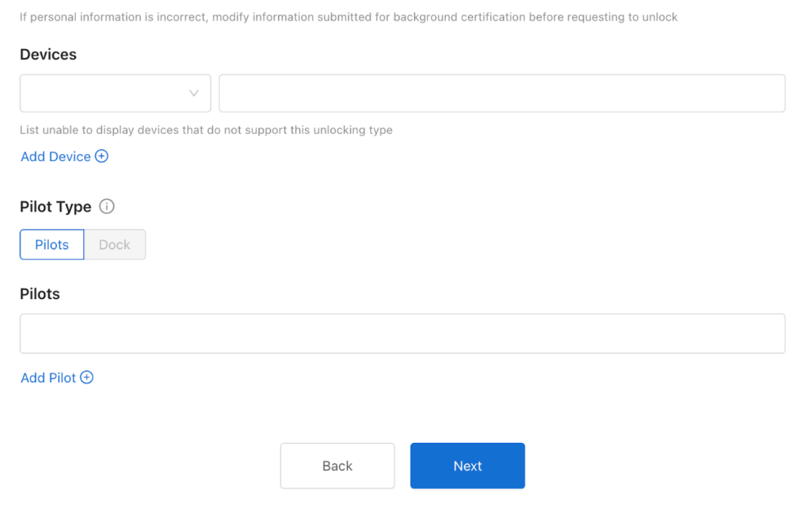Click the personal information notice text
812x508 pixels.
(x=349, y=17)
